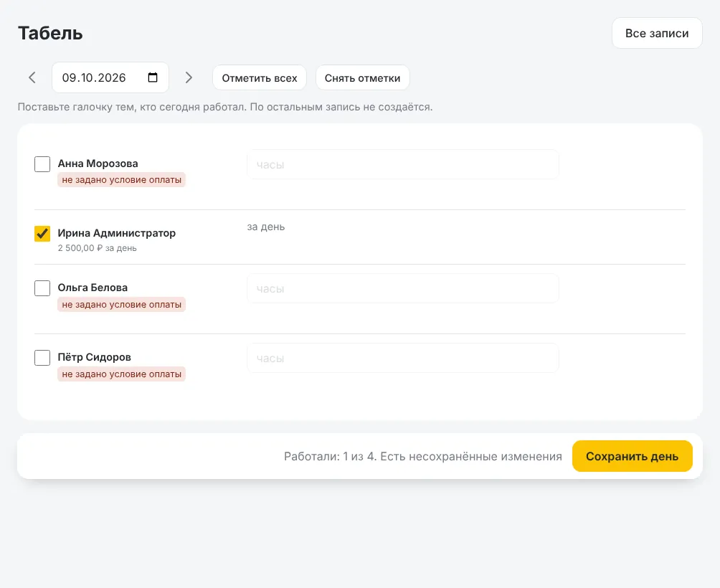Go to the previous day arrow
Image resolution: width=720 pixels, height=588 pixels.
(32, 77)
